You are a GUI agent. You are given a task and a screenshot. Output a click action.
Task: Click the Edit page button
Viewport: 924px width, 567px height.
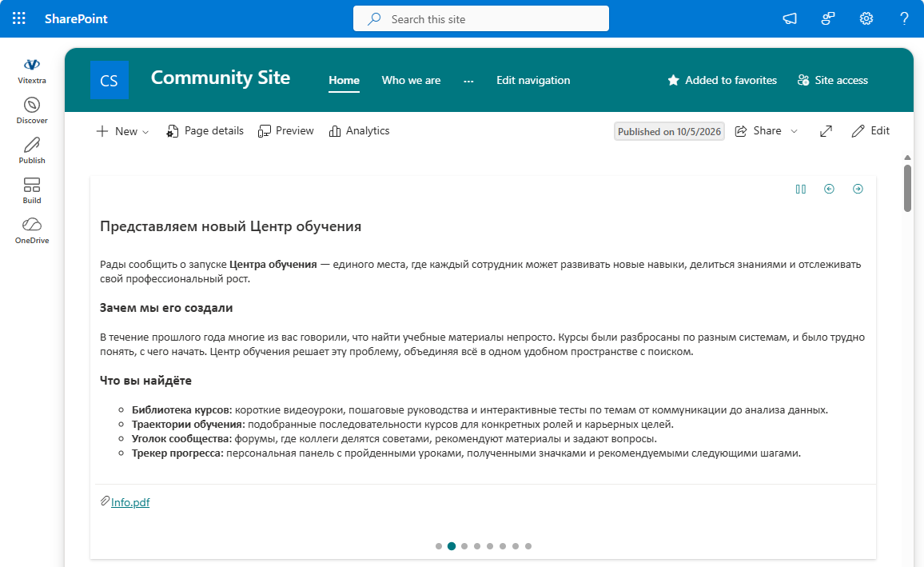(x=870, y=131)
